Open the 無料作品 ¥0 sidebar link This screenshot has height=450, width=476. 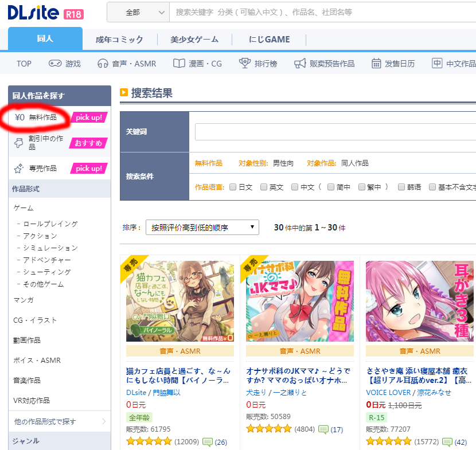tap(36, 118)
